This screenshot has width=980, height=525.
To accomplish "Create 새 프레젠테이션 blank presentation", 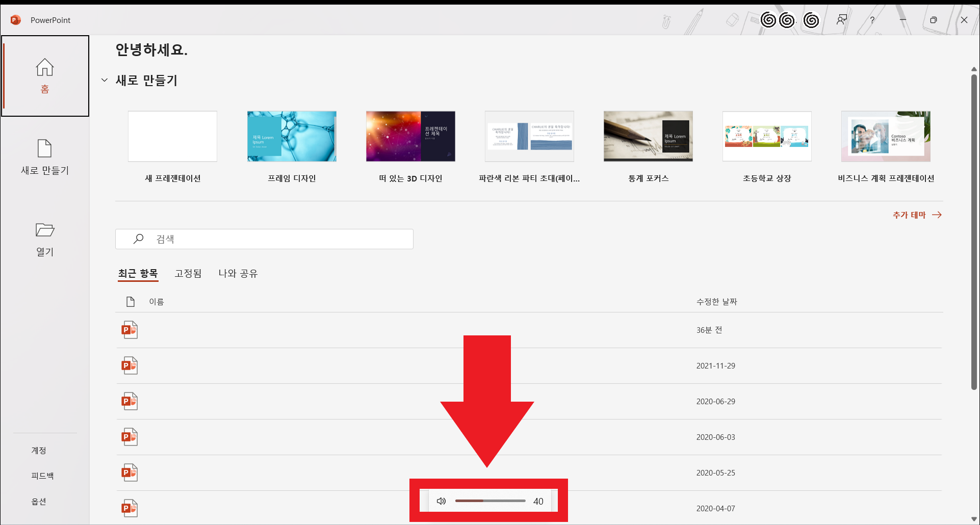I will pos(172,146).
